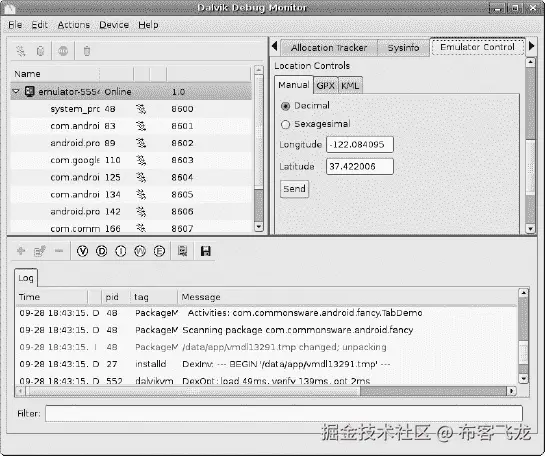Click the Name column header
This screenshot has width=545, height=456.
pyautogui.click(x=56, y=74)
